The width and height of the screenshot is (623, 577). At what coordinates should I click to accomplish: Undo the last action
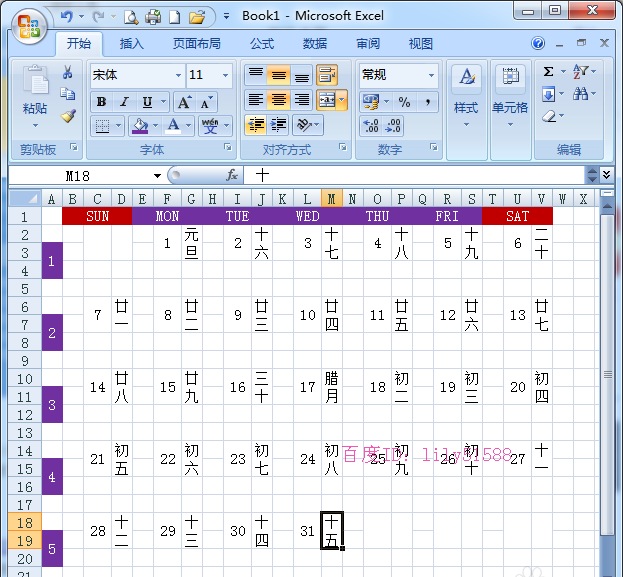[67, 17]
